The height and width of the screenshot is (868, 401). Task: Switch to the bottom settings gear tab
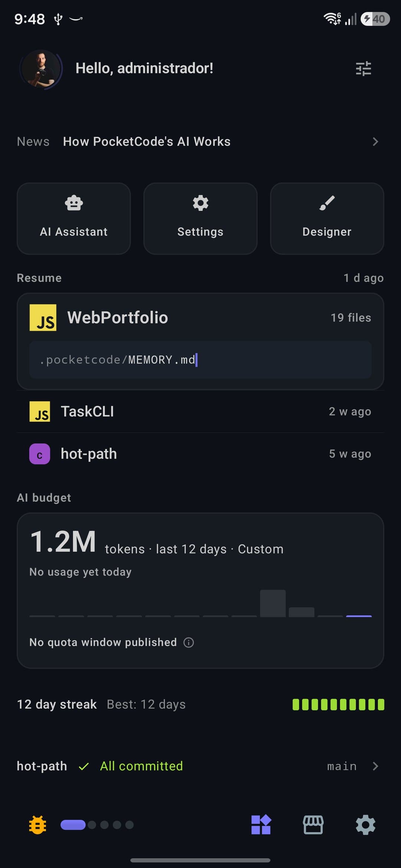pos(366,825)
